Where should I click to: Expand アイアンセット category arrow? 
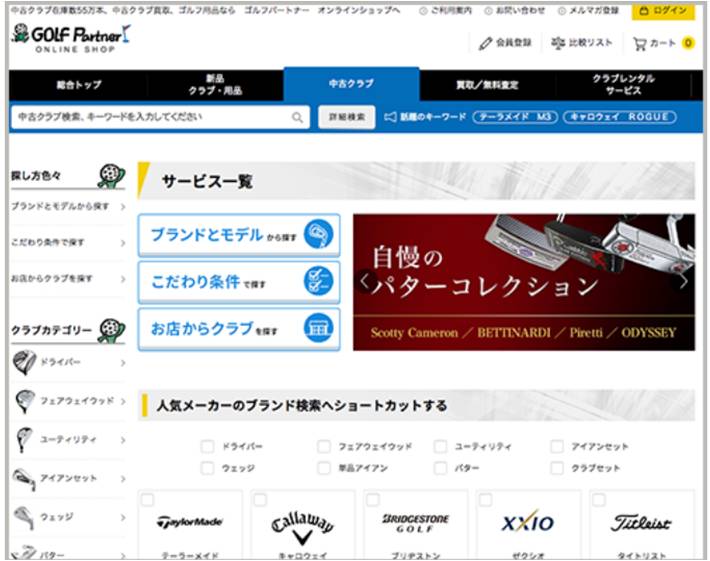click(123, 479)
